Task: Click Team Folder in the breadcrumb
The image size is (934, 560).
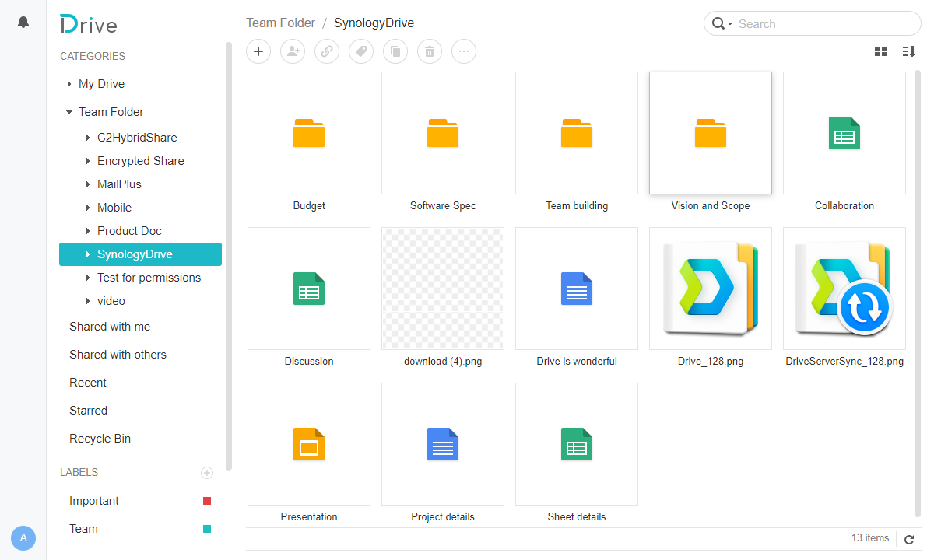Action: [280, 23]
